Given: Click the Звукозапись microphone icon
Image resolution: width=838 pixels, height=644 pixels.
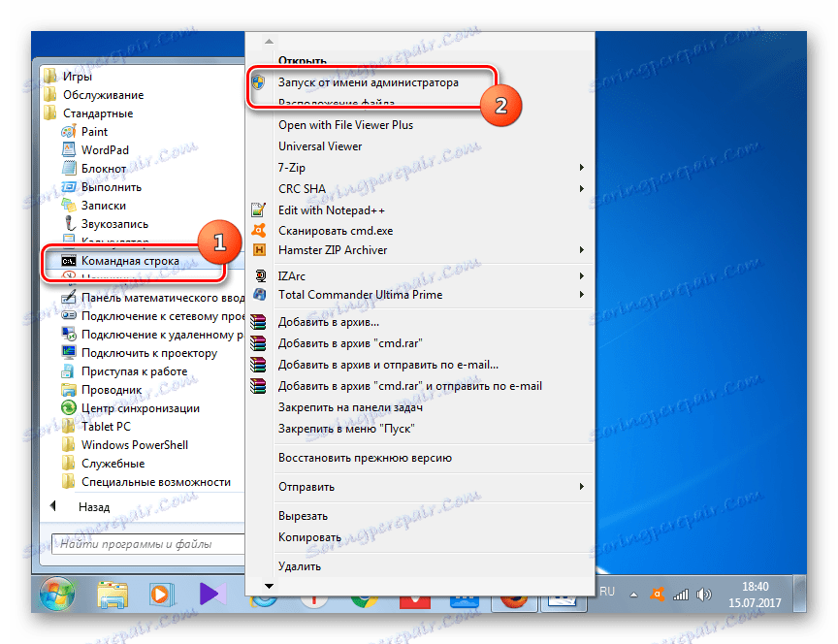Looking at the screenshot, I should (69, 223).
